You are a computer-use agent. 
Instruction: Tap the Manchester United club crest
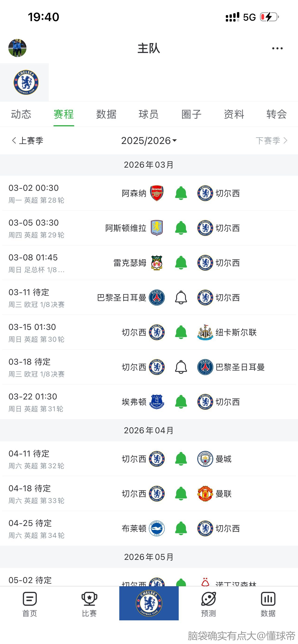click(x=205, y=494)
